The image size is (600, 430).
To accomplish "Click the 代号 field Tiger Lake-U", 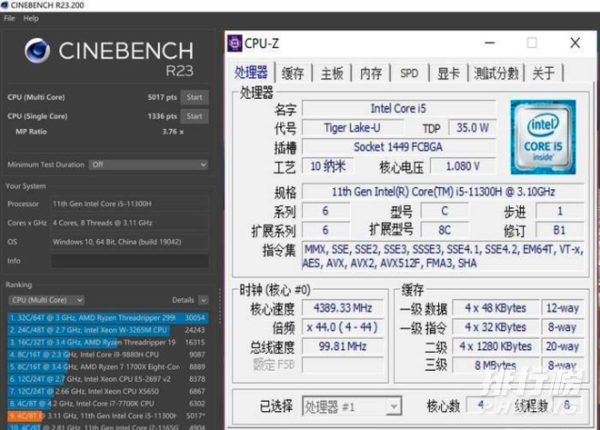I will 352,128.
